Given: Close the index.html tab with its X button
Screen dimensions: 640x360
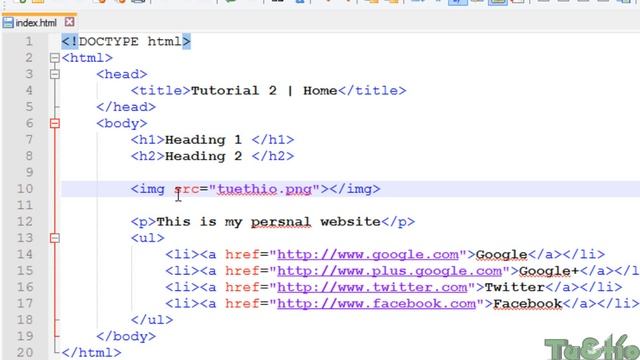Looking at the screenshot, I should coord(69,22).
